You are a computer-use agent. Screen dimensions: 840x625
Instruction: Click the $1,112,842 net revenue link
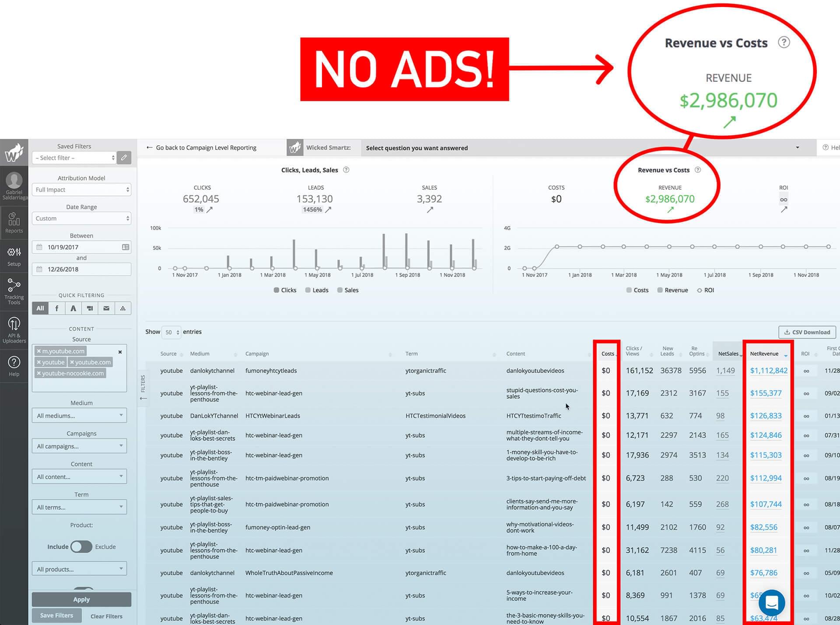click(x=769, y=371)
